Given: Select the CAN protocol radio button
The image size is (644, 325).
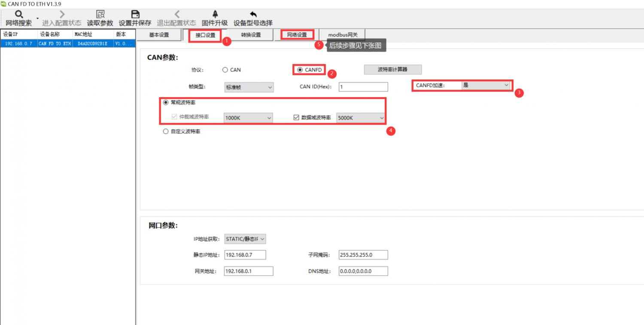Looking at the screenshot, I should tap(225, 70).
